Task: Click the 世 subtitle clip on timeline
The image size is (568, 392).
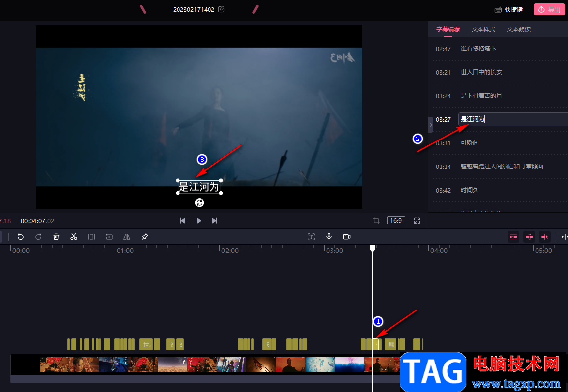Action: pyautogui.click(x=146, y=344)
